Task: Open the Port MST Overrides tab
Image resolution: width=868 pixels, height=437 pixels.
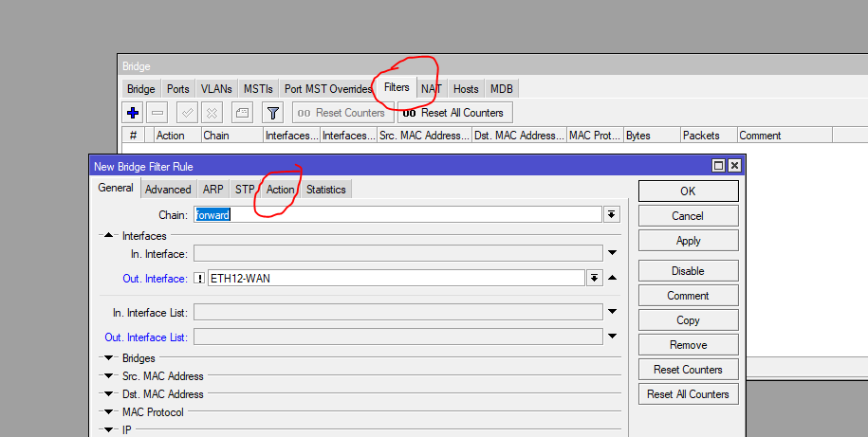Action: point(327,88)
